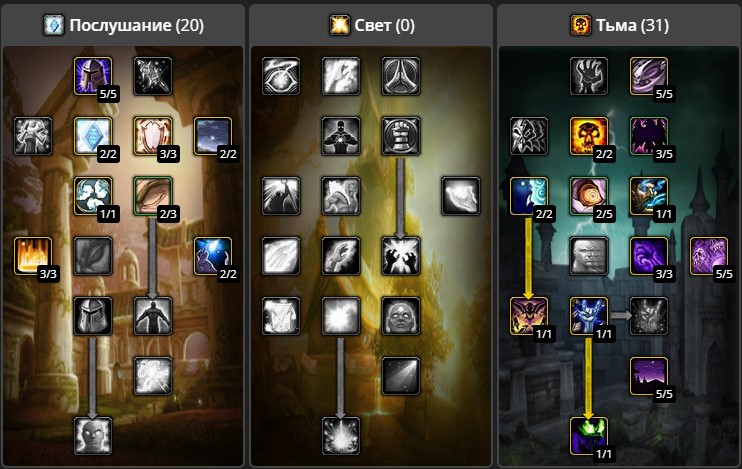
Task: Click the white swirl Inner Focus talent 1/1
Action: click(93, 196)
